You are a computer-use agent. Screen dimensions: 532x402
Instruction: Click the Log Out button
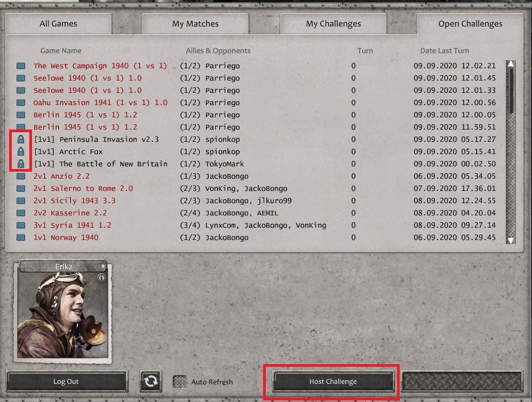pyautogui.click(x=66, y=382)
